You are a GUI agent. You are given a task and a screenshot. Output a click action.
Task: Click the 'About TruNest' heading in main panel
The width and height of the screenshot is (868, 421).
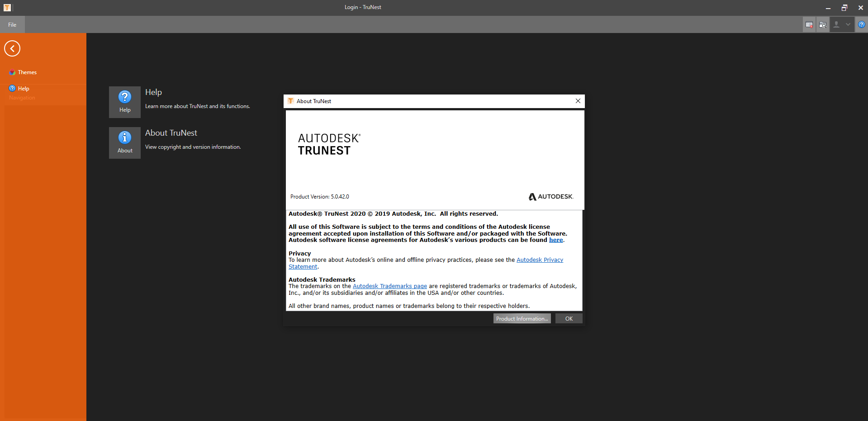(171, 133)
